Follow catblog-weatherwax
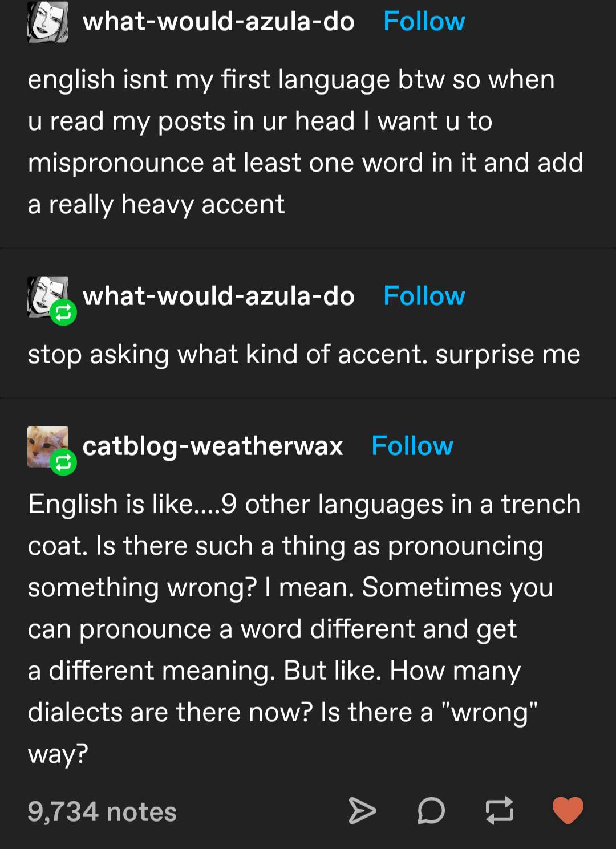 [x=412, y=446]
